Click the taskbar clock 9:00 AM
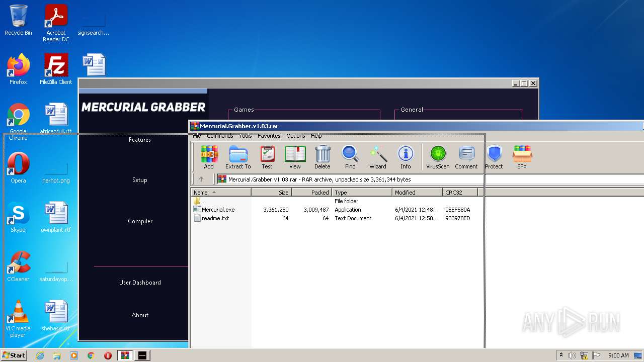Image resolution: width=644 pixels, height=362 pixels. click(x=618, y=355)
